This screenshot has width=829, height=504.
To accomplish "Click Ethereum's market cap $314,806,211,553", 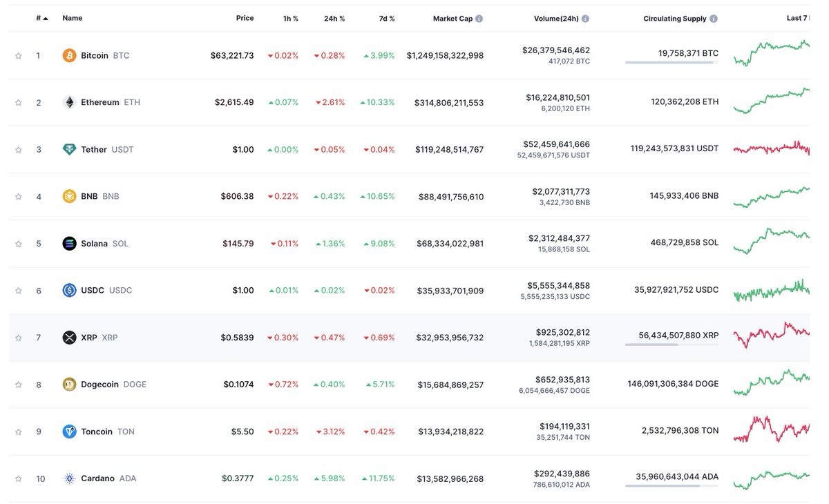I will point(449,102).
